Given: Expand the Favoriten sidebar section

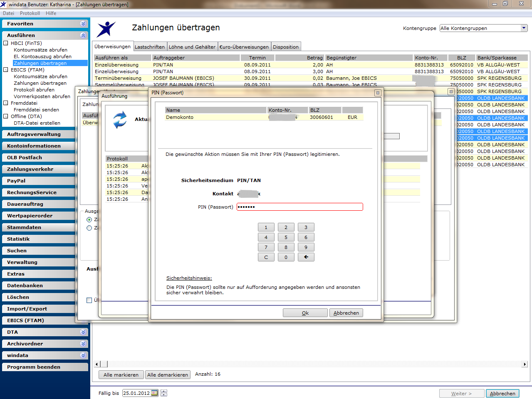Looking at the screenshot, I should [83, 24].
